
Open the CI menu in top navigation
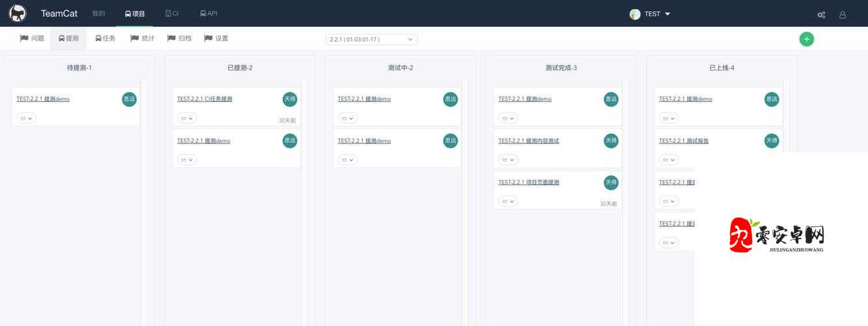tap(171, 13)
